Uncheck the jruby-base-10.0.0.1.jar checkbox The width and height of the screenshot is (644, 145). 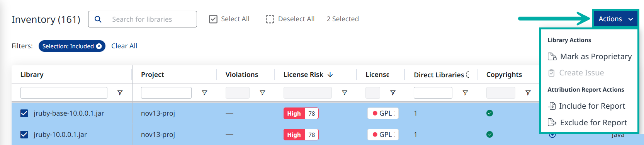pyautogui.click(x=24, y=113)
